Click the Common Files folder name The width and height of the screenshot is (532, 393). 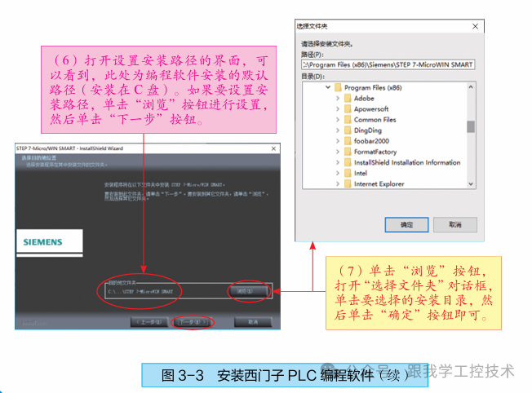[x=375, y=120]
